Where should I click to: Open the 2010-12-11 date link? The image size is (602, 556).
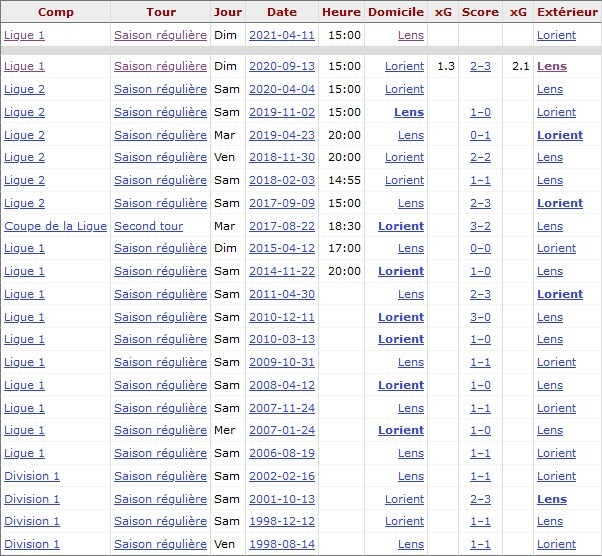click(x=282, y=318)
